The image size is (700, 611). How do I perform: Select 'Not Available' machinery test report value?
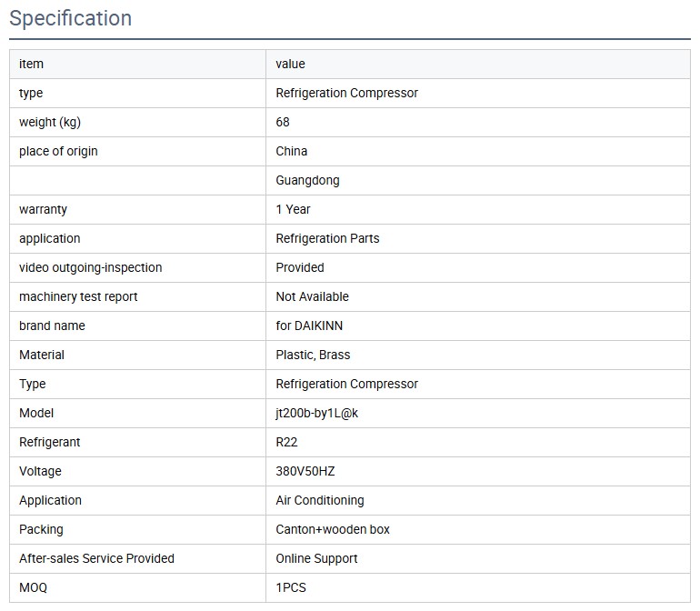point(312,296)
